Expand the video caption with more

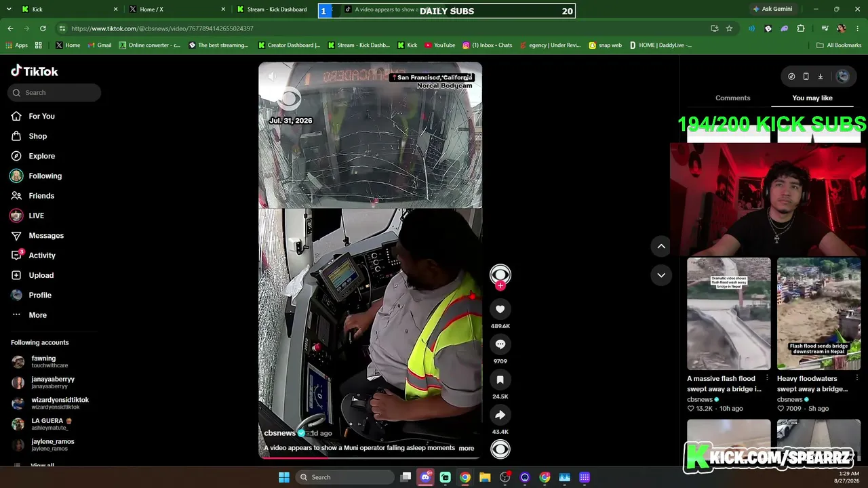[467, 448]
